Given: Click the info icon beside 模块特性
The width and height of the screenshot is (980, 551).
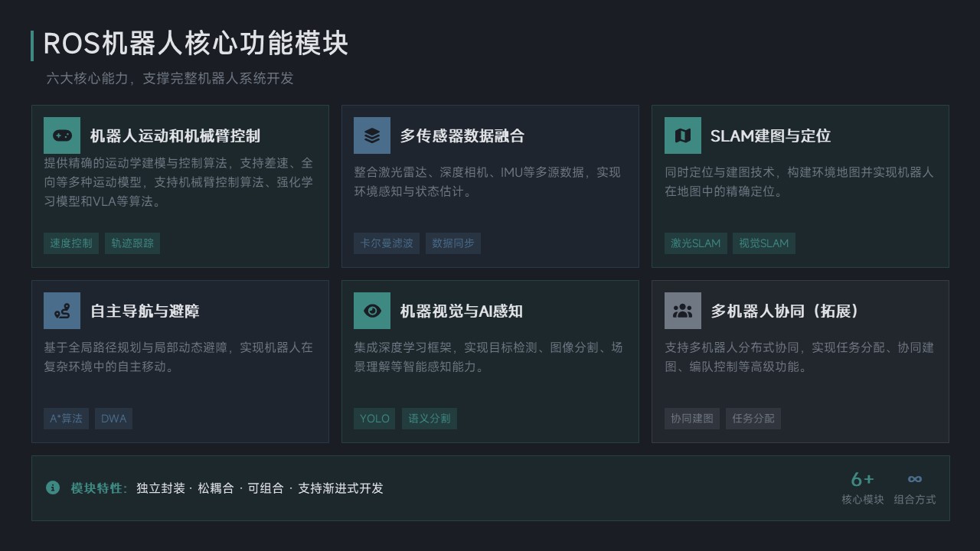Looking at the screenshot, I should pyautogui.click(x=53, y=488).
